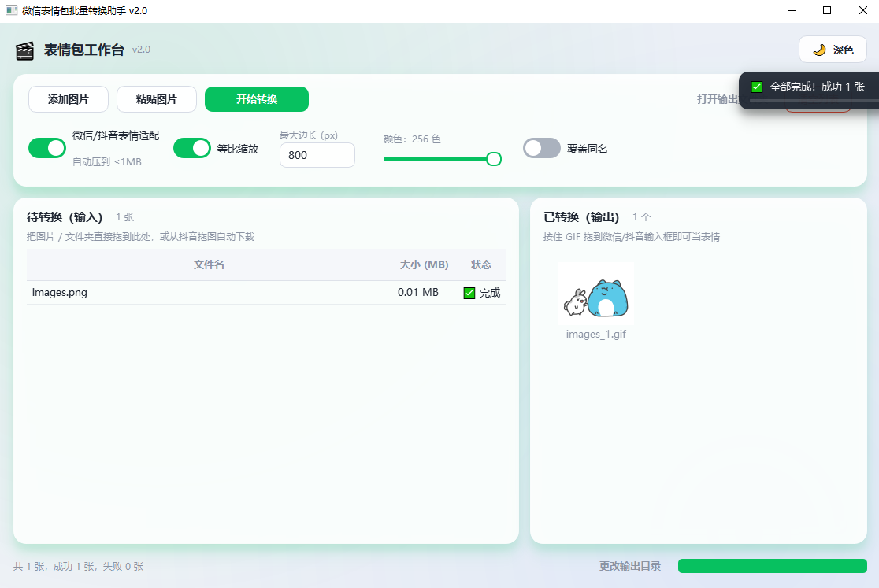Click the 自动压到 ≤1MB hint text

pyautogui.click(x=107, y=162)
